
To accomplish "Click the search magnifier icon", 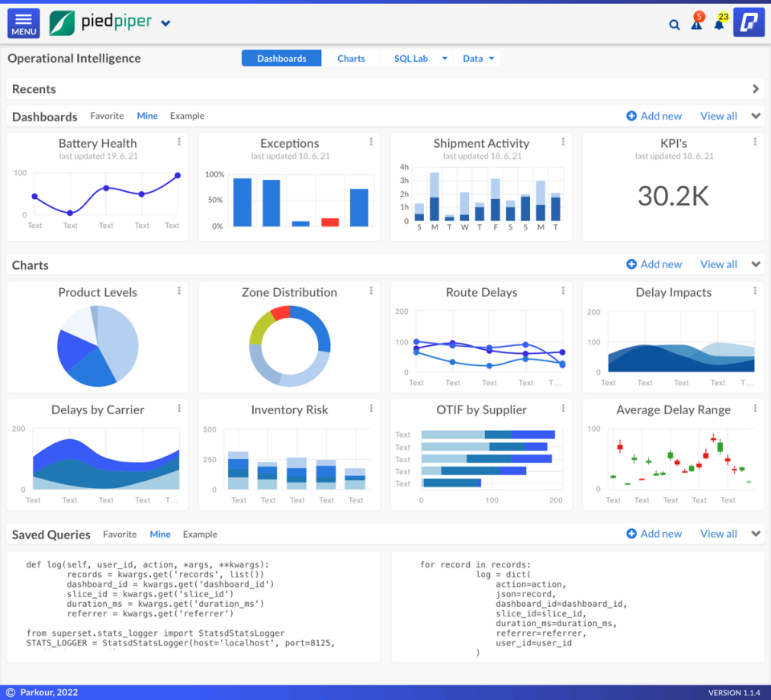I will tap(675, 25).
